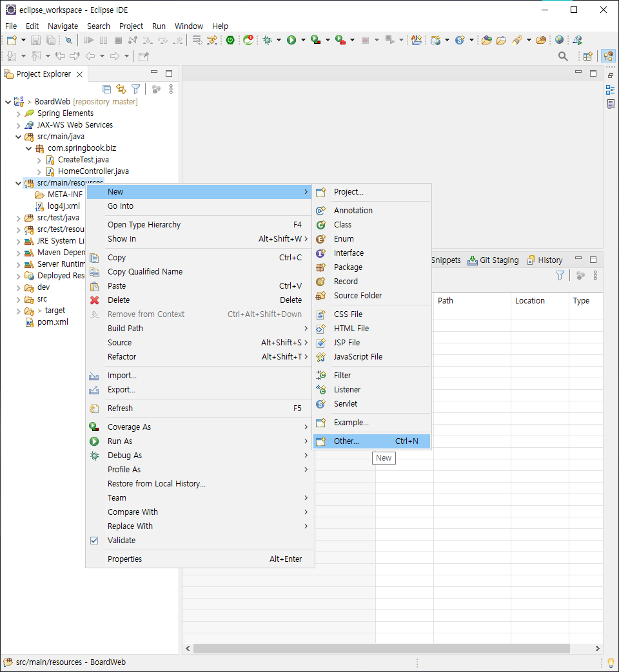Toggle Link with Editor in Project Explorer
Screen dimensions: 619x672
(121, 89)
